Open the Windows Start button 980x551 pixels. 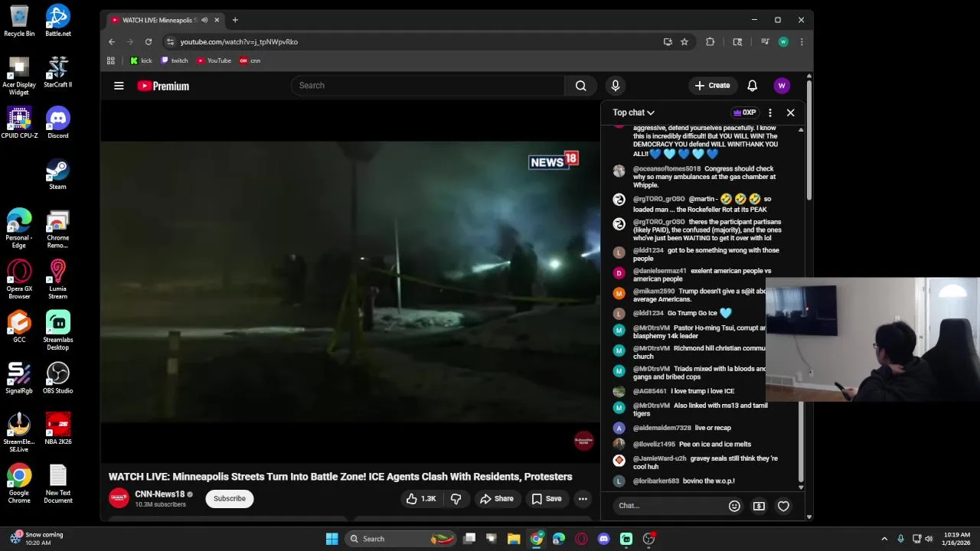(332, 539)
